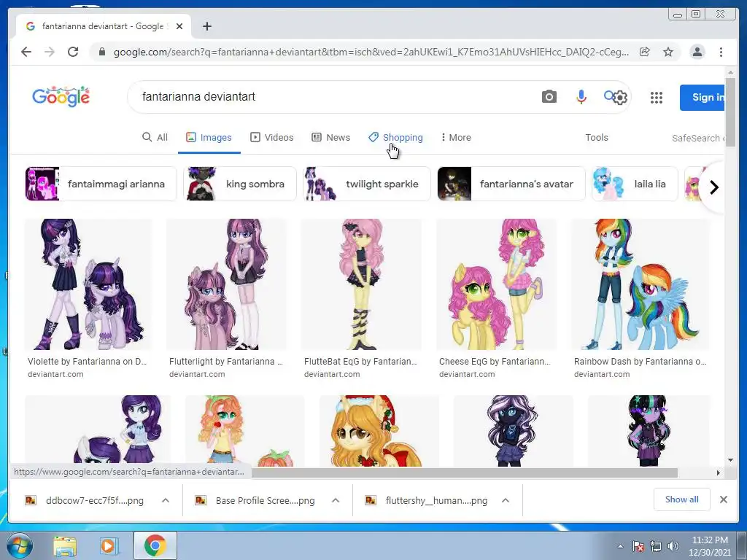The image size is (747, 560).
Task: Select the laila lia suggestion chip
Action: tap(635, 184)
